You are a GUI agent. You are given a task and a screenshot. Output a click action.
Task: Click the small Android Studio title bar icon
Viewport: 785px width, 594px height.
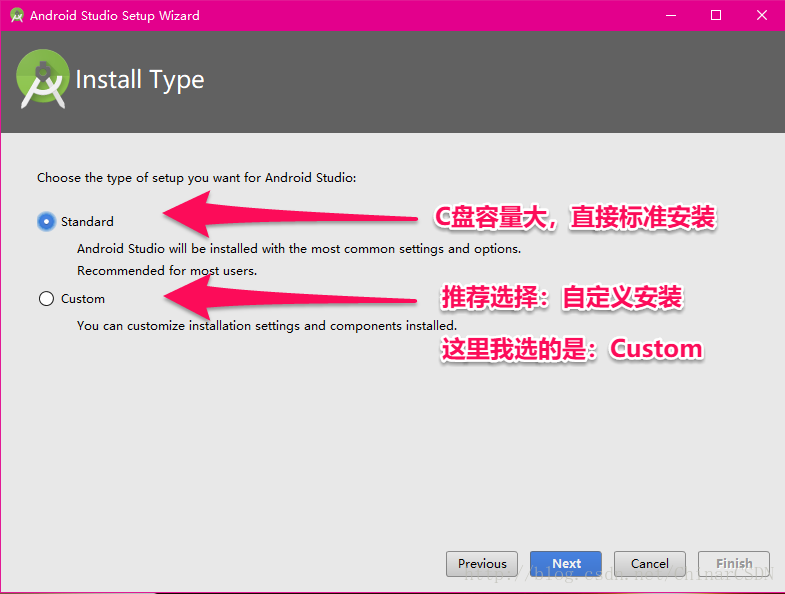point(17,16)
